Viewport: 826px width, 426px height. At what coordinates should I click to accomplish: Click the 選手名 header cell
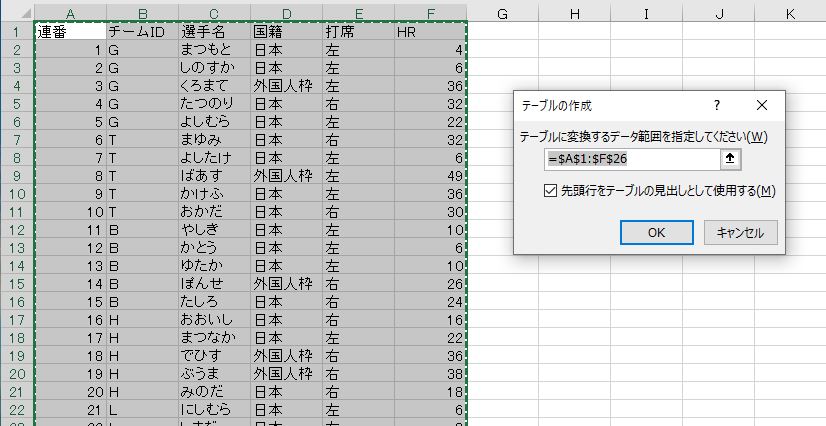click(214, 32)
